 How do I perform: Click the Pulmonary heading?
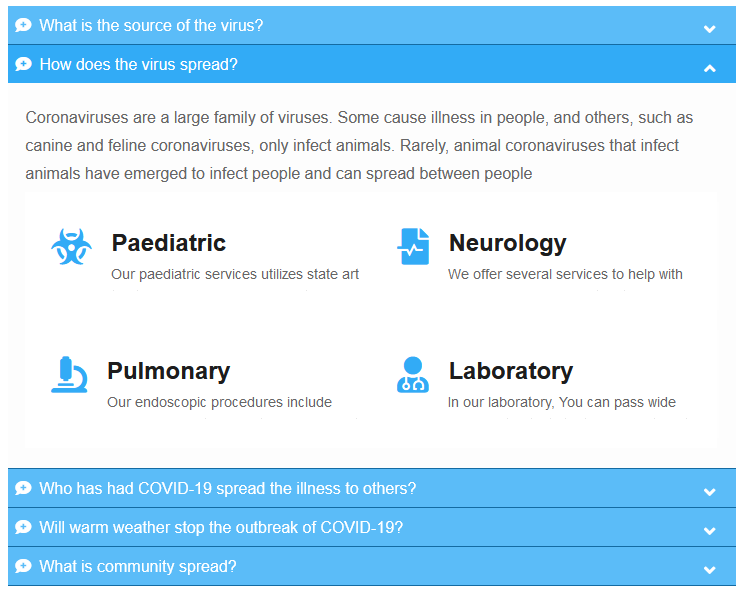point(168,371)
